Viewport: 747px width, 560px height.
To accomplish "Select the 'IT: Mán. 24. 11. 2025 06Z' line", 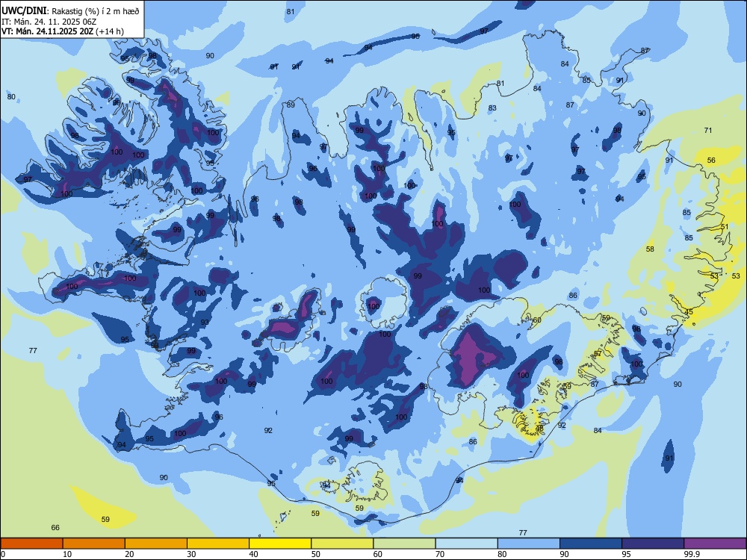I will coord(49,22).
